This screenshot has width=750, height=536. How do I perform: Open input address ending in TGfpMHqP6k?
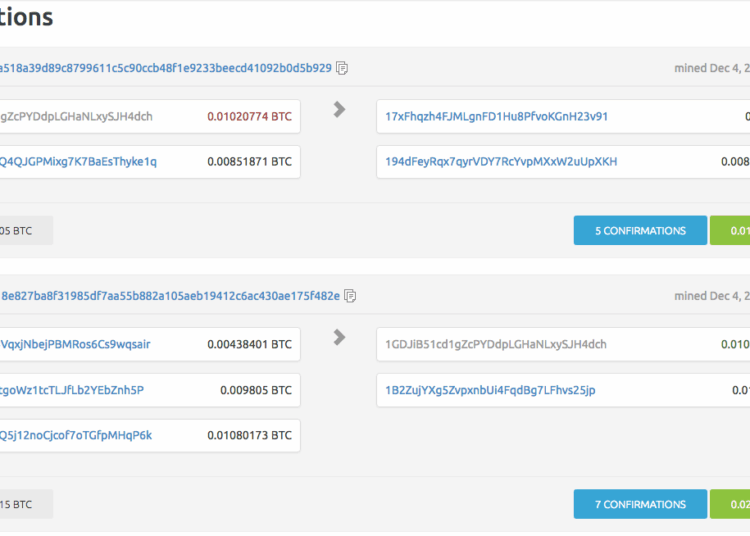tap(76, 436)
